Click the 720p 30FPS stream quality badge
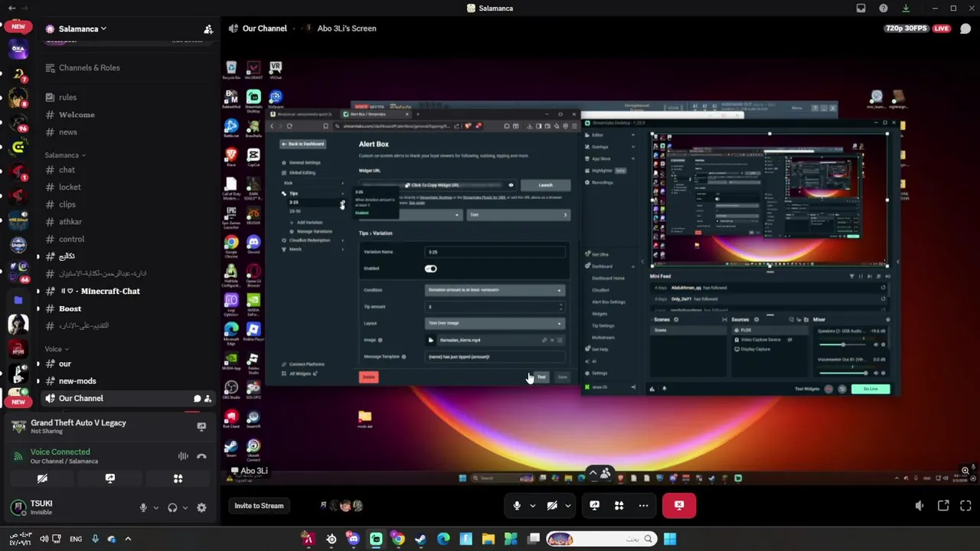This screenshot has width=980, height=551. tap(906, 29)
